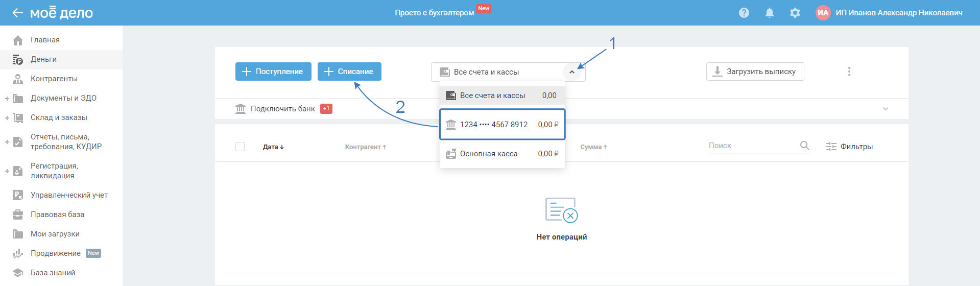The image size is (980, 286).
Task: Click the back arrow next to Моё дело logo
Action: (18, 13)
